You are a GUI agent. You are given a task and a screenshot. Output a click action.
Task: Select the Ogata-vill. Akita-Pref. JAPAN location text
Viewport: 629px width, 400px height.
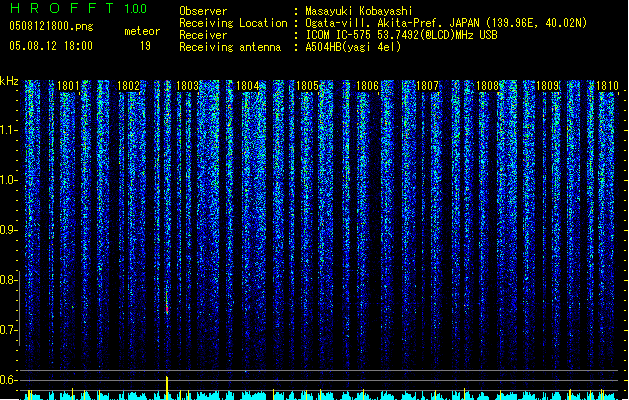tap(446, 23)
